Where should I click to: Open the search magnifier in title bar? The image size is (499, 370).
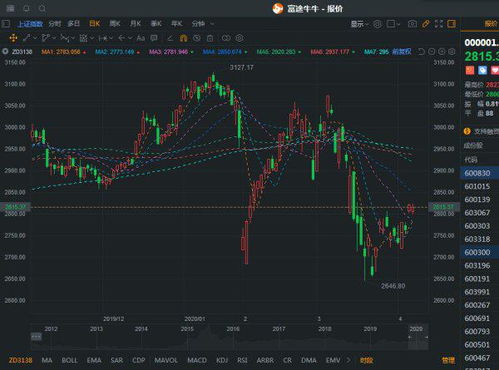pyautogui.click(x=42, y=8)
